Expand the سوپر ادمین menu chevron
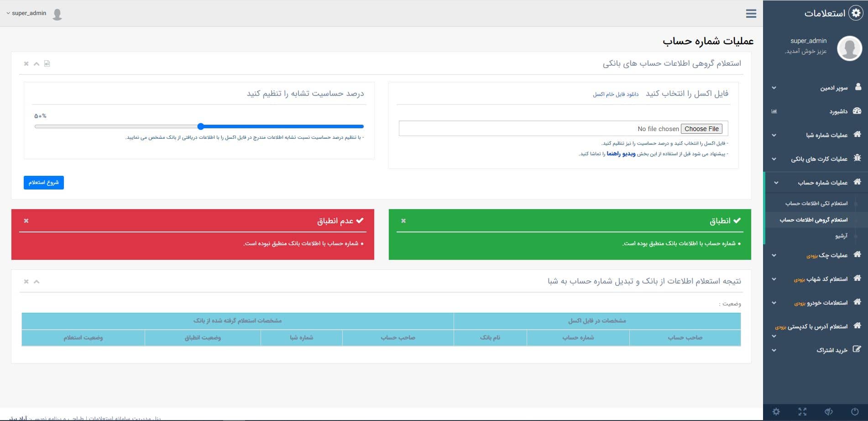The width and height of the screenshot is (868, 421). click(x=774, y=88)
